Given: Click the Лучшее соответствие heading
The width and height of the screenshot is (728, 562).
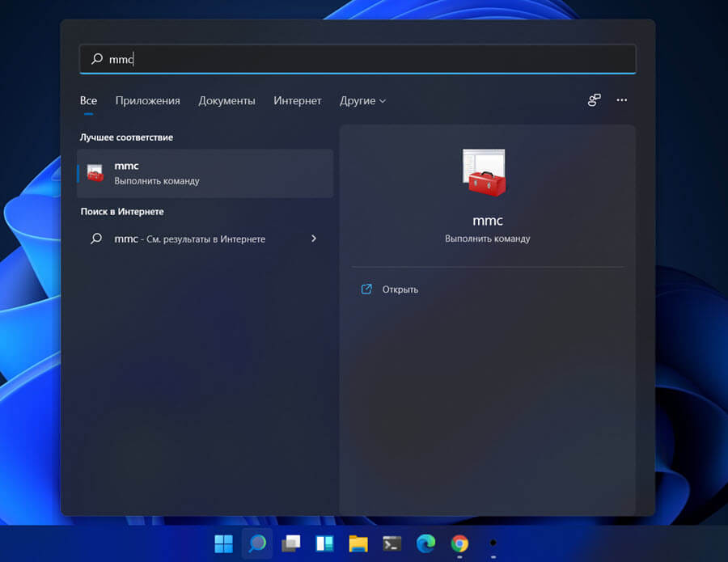Looking at the screenshot, I should (126, 137).
